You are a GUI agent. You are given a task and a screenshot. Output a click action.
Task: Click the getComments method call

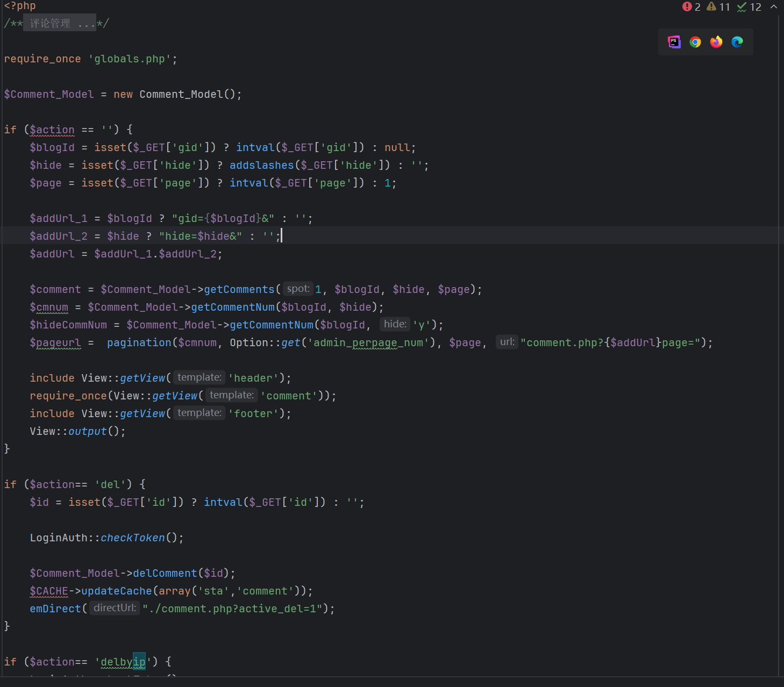click(239, 289)
